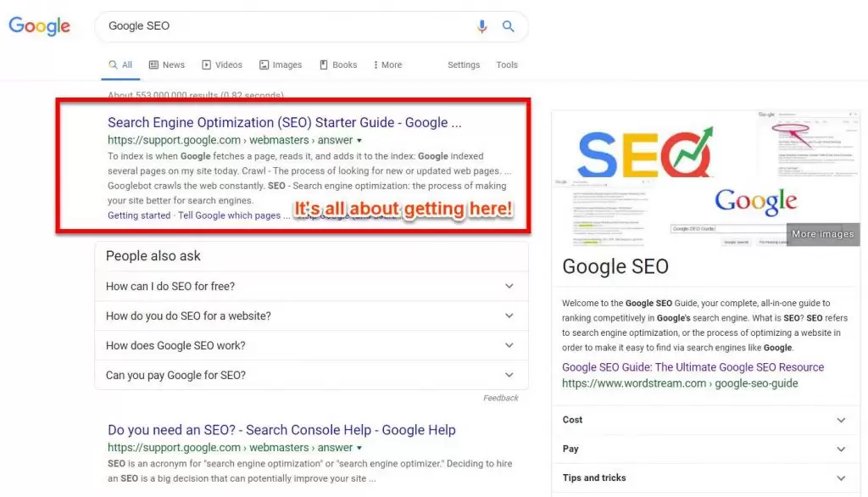Image resolution: width=868 pixels, height=497 pixels.
Task: Open the More options three-dot icon
Action: click(x=376, y=65)
